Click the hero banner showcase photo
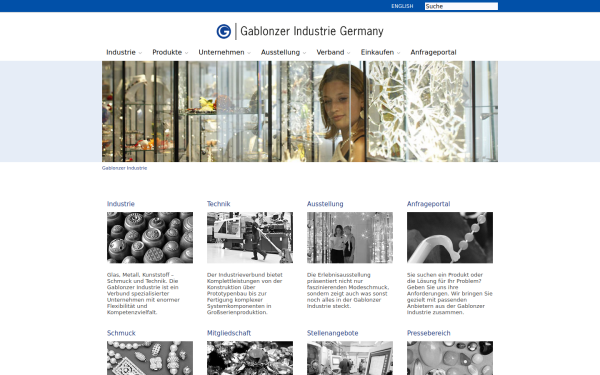Image resolution: width=600 pixels, height=375 pixels. [x=300, y=111]
